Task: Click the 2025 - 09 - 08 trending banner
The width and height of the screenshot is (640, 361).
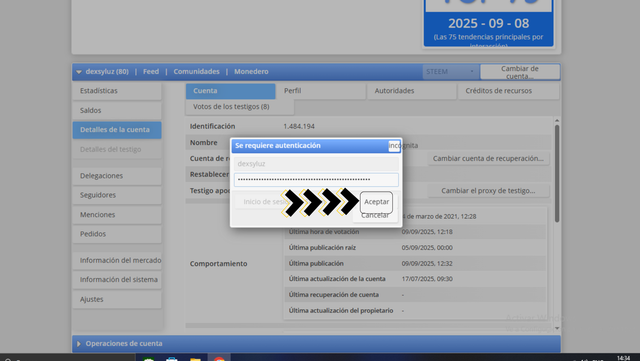Action: click(489, 23)
